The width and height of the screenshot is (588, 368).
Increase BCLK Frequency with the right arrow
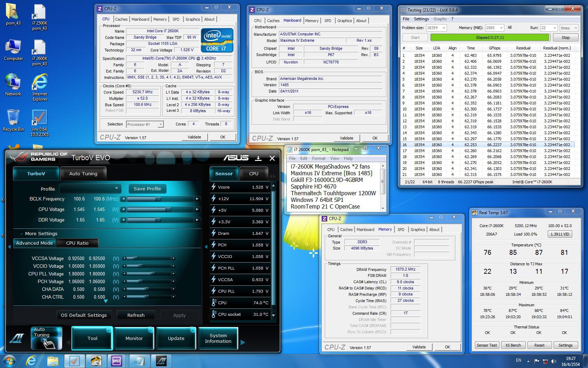tap(197, 199)
